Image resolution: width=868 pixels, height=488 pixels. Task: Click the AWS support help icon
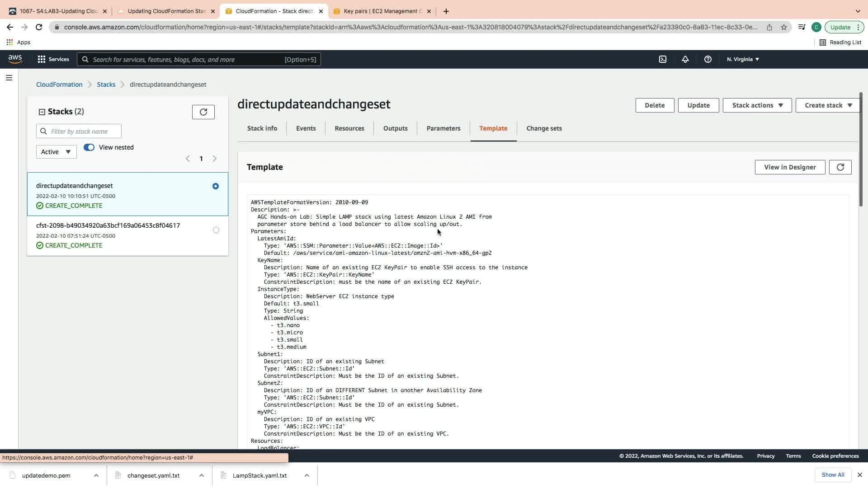pos(708,59)
